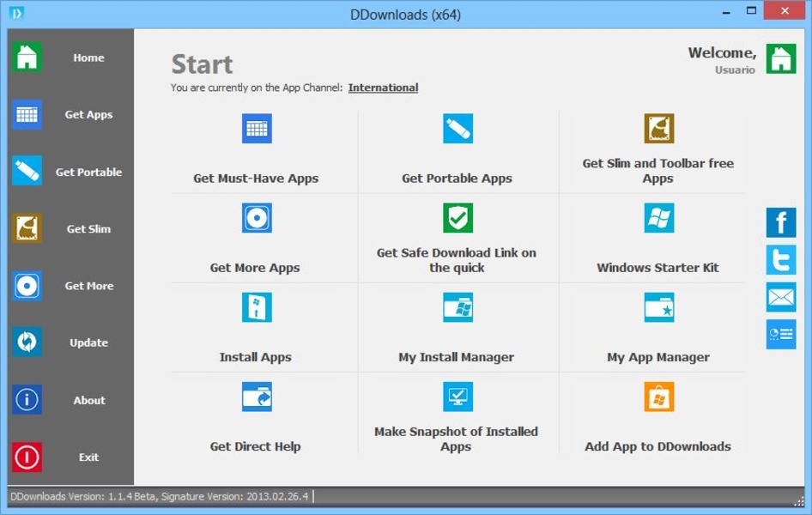
Task: Click Get Must-Have Apps label
Action: tap(256, 179)
